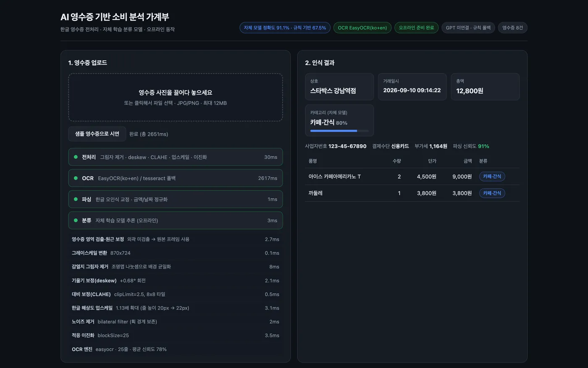The image size is (588, 368).
Task: Click the 적응 이진화 blockSize=25 log row
Action: [176, 336]
